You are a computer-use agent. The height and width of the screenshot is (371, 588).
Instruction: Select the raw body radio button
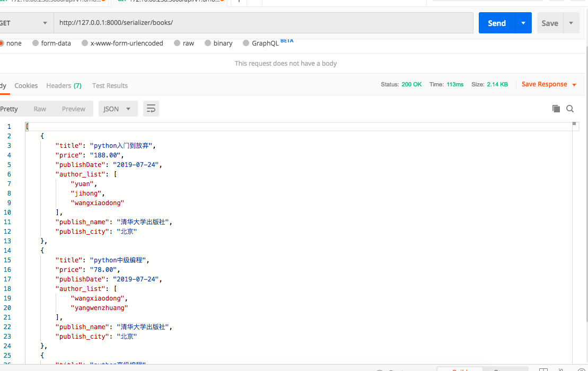(177, 43)
